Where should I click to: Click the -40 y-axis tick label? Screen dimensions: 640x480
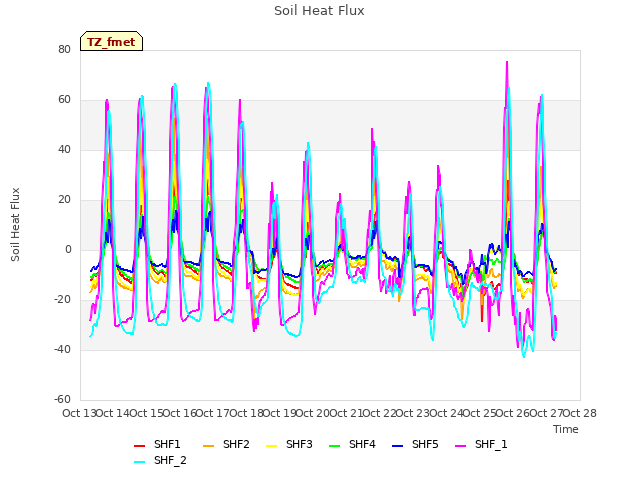click(x=63, y=349)
